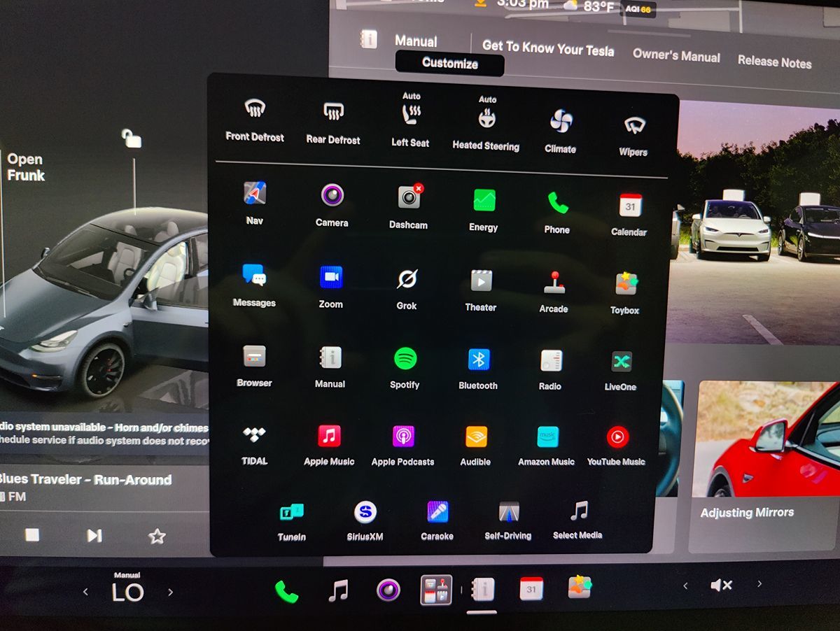Screen dimensions: 840x631
Task: Launch TIDAL
Action: (x=255, y=444)
